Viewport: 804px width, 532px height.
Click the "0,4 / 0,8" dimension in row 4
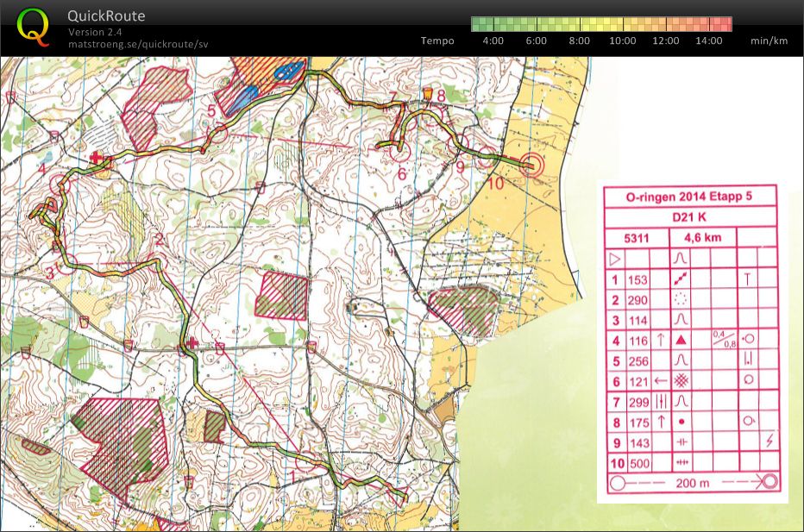click(x=723, y=340)
